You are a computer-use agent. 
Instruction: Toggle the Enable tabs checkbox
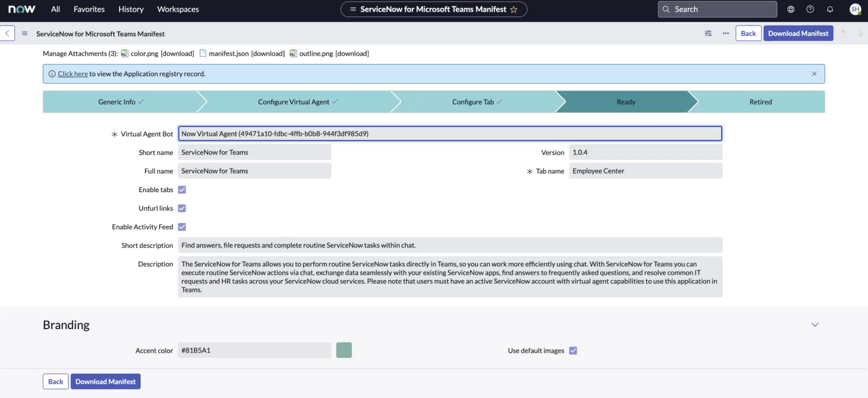(182, 190)
